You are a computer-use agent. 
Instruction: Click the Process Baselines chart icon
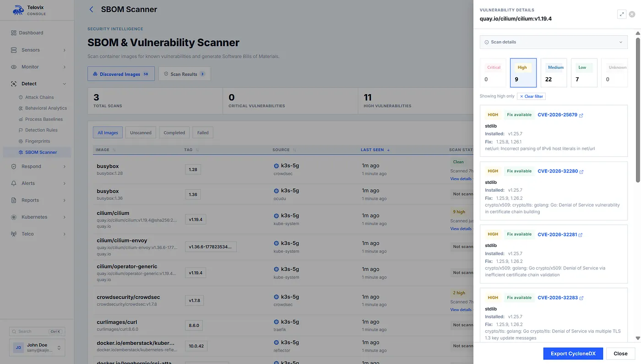pyautogui.click(x=21, y=119)
